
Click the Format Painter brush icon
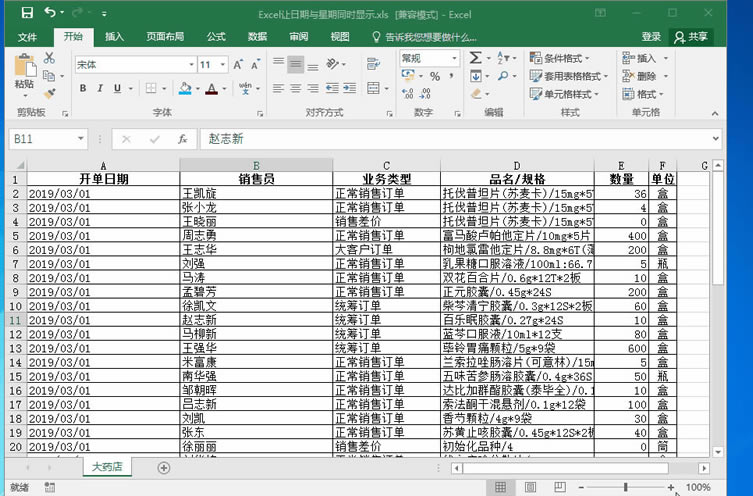tap(49, 91)
